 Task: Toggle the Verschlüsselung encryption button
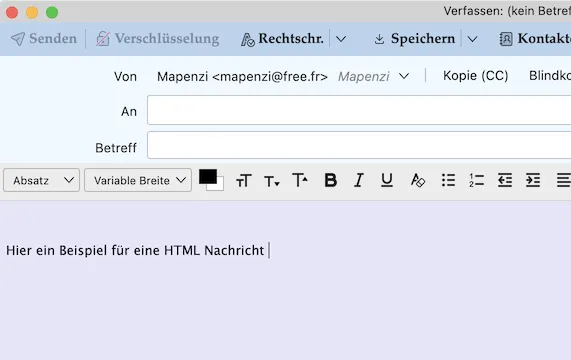[x=158, y=39]
